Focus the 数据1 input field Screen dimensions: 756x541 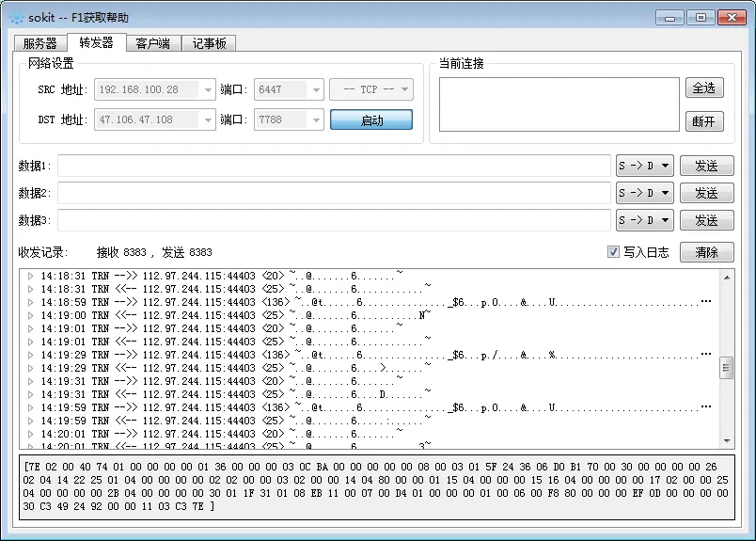[x=334, y=166]
